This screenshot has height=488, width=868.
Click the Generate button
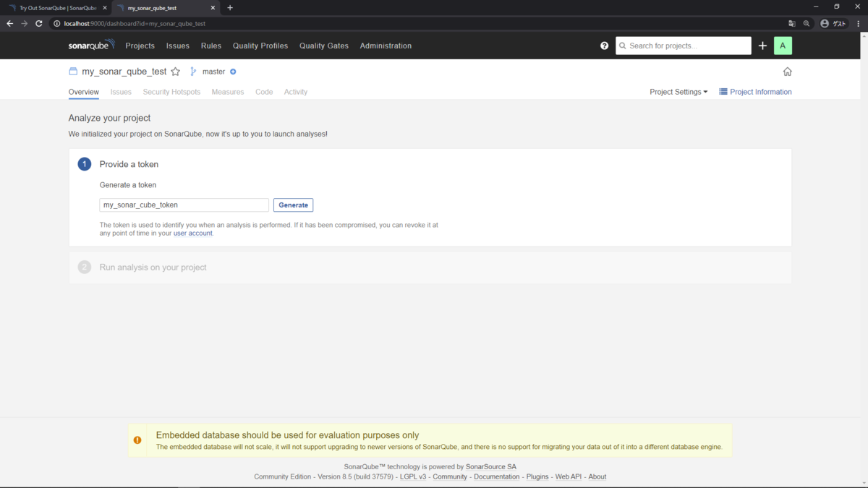[293, 205]
